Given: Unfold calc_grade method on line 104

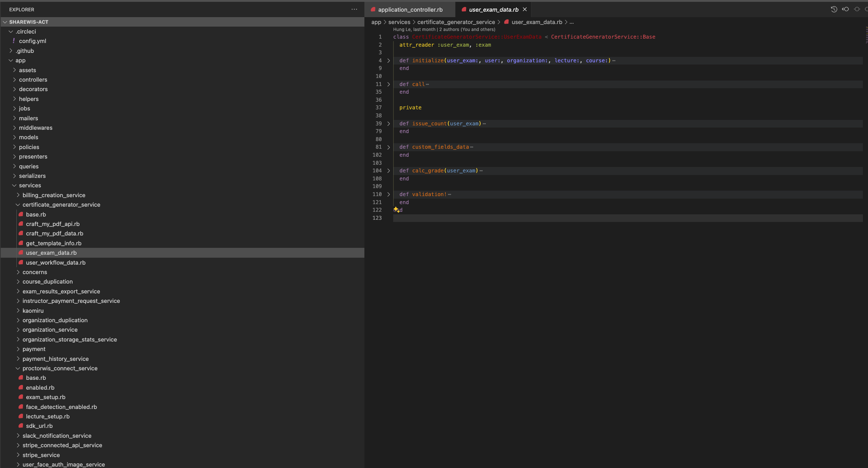Looking at the screenshot, I should point(388,171).
